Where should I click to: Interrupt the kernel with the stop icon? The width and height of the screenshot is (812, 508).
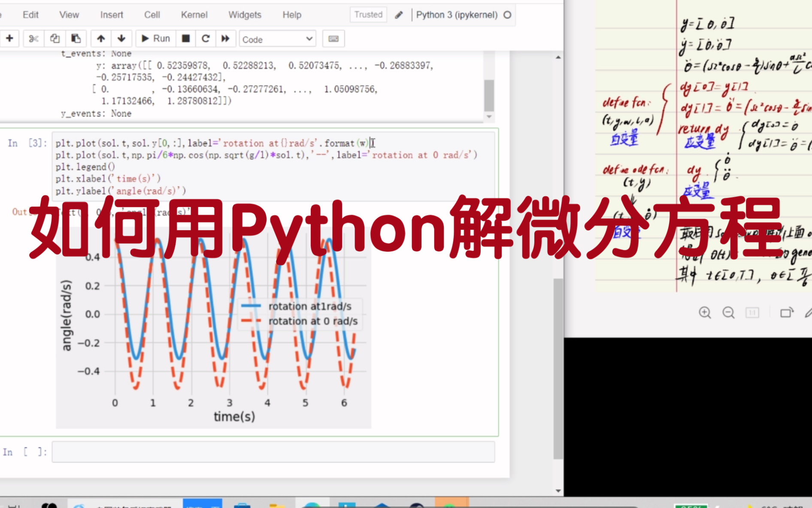click(186, 39)
